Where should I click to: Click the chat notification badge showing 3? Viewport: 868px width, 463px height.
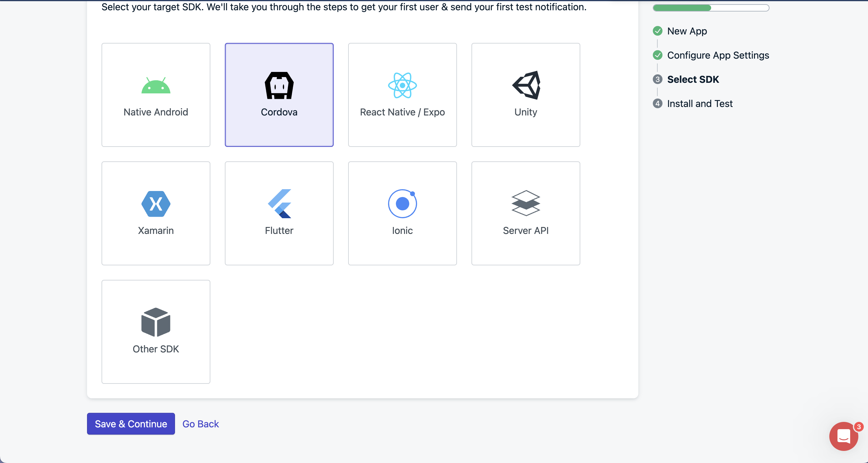click(x=859, y=427)
